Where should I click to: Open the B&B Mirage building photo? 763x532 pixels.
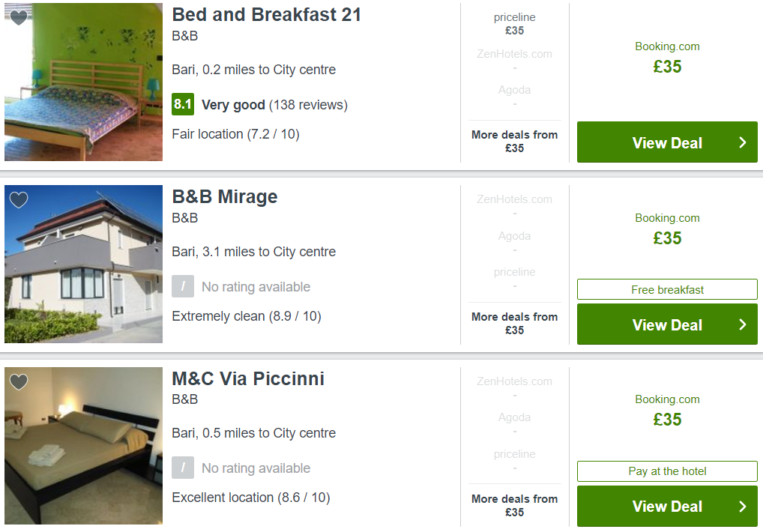click(84, 264)
